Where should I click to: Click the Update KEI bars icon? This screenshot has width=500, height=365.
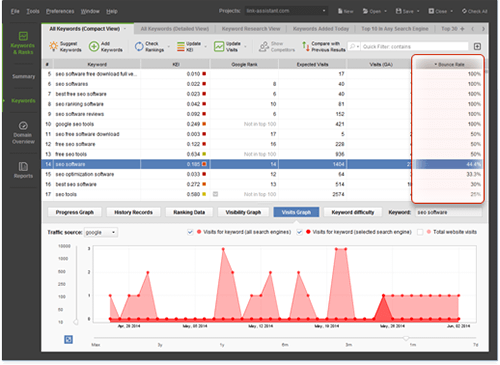click(x=180, y=46)
